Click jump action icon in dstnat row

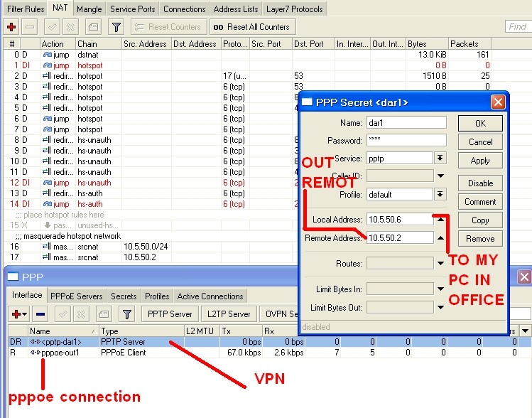pyautogui.click(x=47, y=55)
